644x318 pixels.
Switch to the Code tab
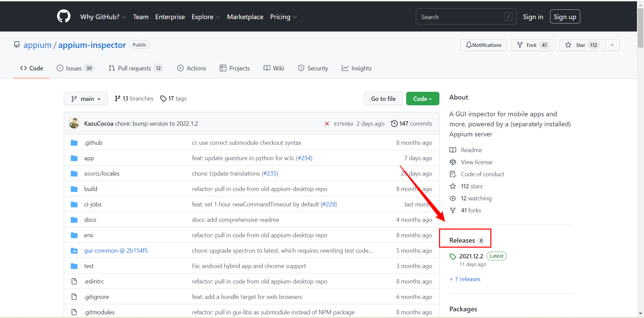point(32,68)
